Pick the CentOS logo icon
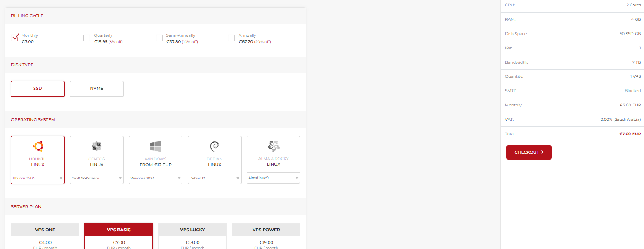This screenshot has width=644, height=249. tap(97, 146)
